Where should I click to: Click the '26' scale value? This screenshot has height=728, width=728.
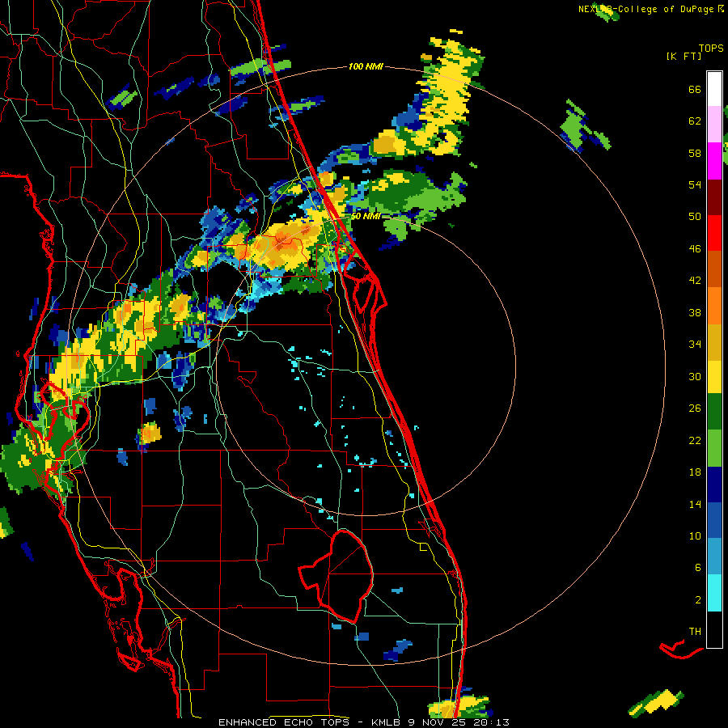click(695, 408)
